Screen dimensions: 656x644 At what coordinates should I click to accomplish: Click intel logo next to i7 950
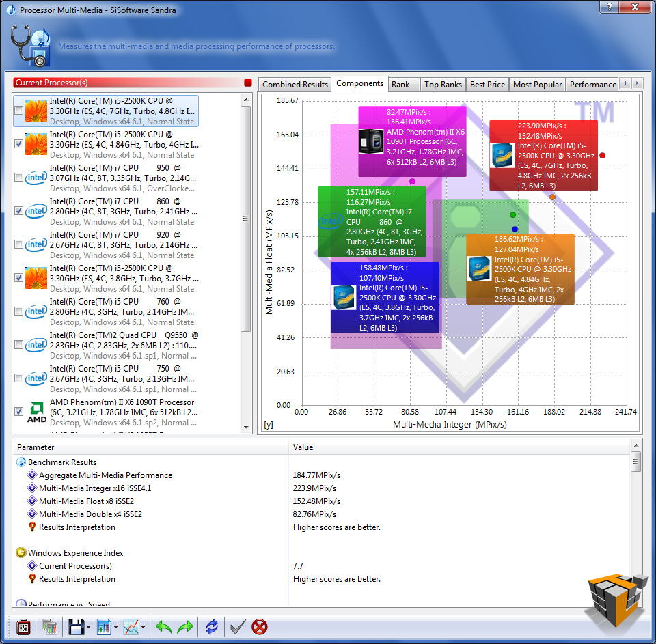point(36,178)
